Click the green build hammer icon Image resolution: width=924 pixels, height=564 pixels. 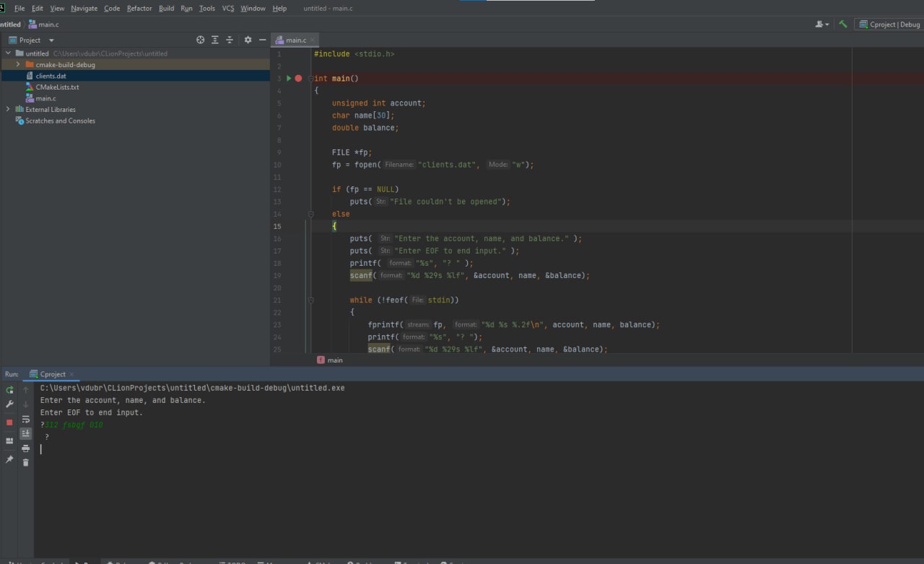point(842,24)
